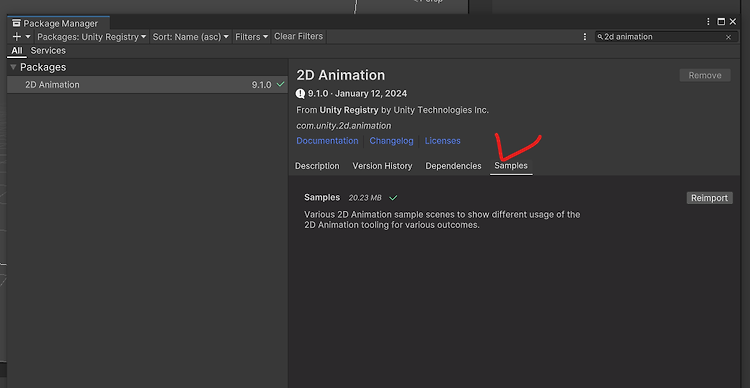Select the 2D Animation package entry

click(x=147, y=85)
